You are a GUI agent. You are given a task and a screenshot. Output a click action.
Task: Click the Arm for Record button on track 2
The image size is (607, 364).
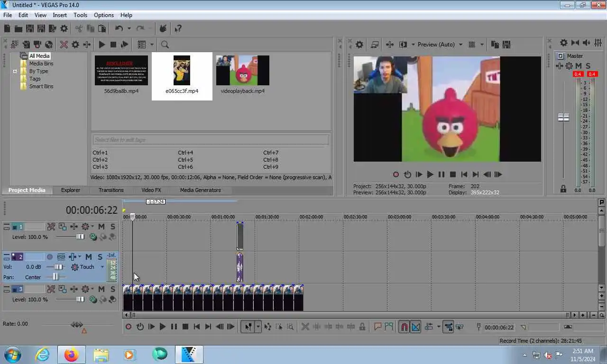(x=50, y=257)
